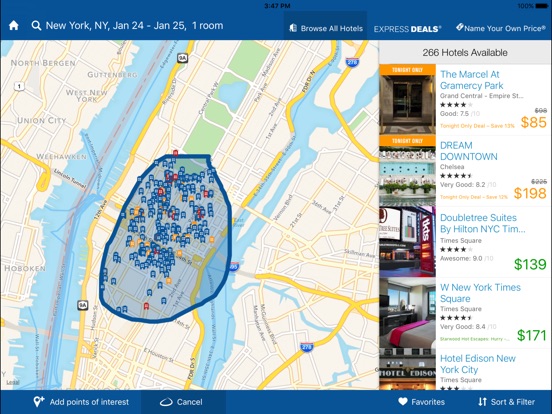Open the Name Your Own Price tab
Screen dimensions: 552x414
click(500, 28)
